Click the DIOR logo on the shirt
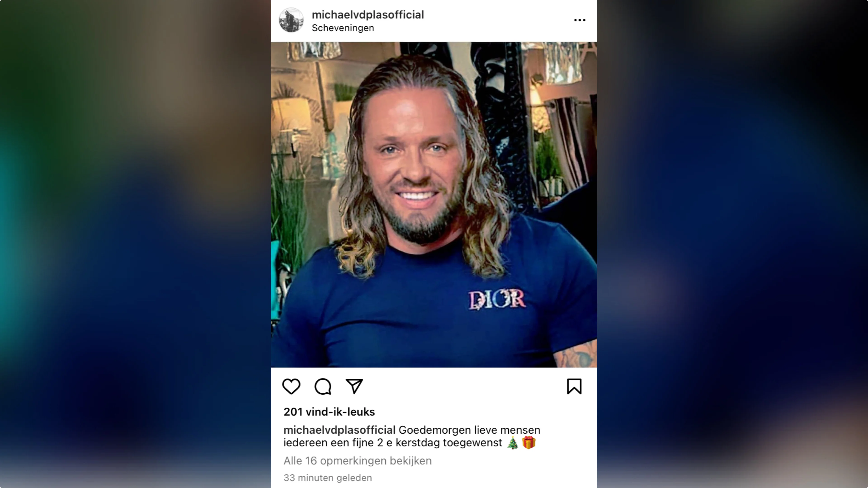This screenshot has width=868, height=488. (x=497, y=299)
